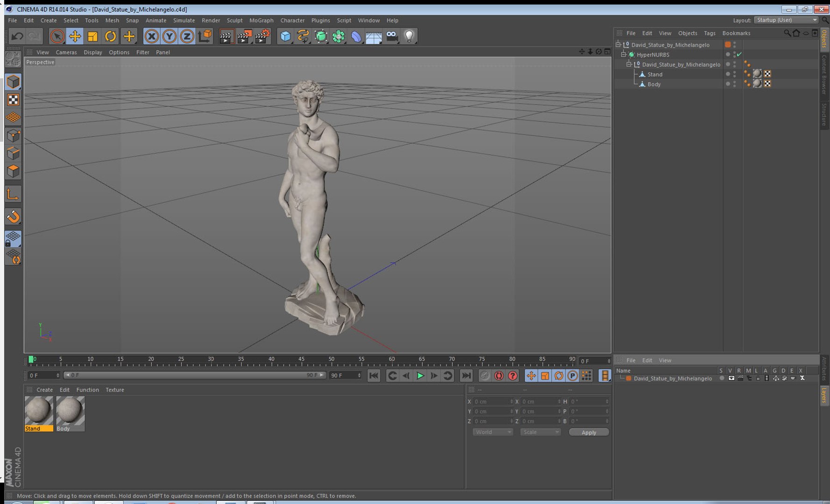The image size is (830, 504).
Task: Add a Light object bulb icon
Action: point(409,36)
